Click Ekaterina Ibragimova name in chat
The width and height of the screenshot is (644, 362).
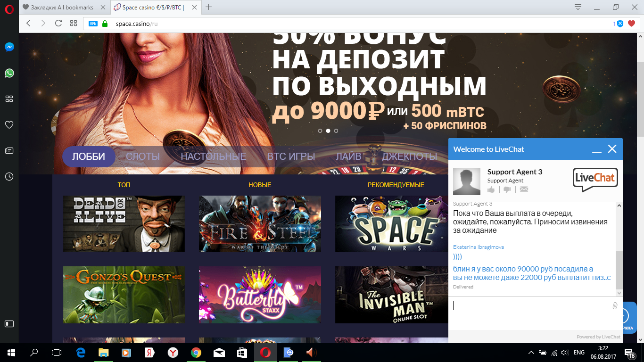(479, 247)
